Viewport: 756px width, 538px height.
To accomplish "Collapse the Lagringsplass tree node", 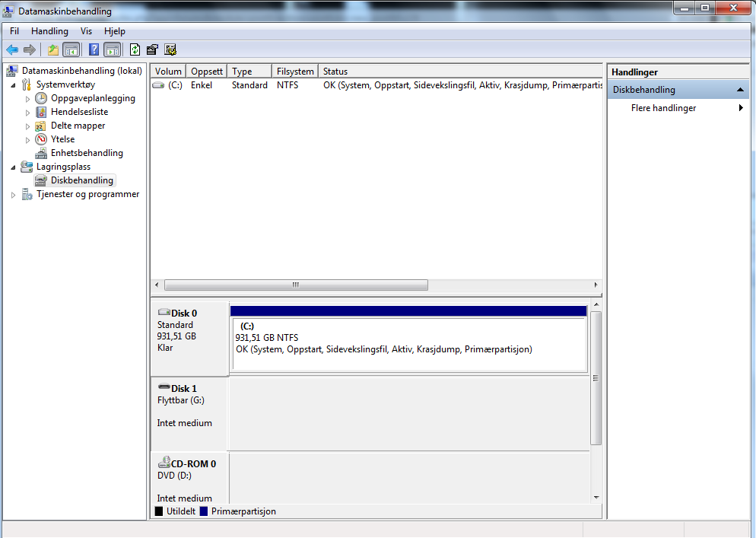I will (14, 167).
